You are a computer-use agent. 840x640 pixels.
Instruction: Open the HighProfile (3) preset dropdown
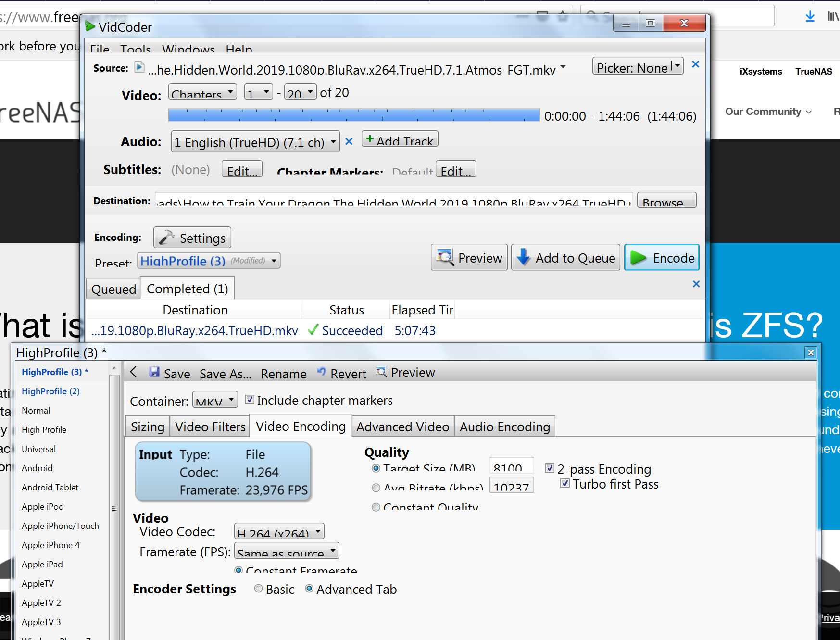click(x=209, y=261)
